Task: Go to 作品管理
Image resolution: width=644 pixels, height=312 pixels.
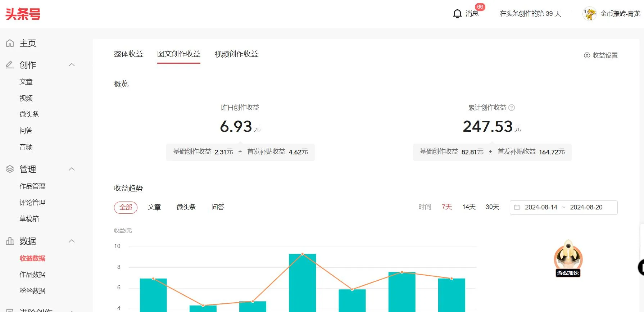Action: click(32, 186)
